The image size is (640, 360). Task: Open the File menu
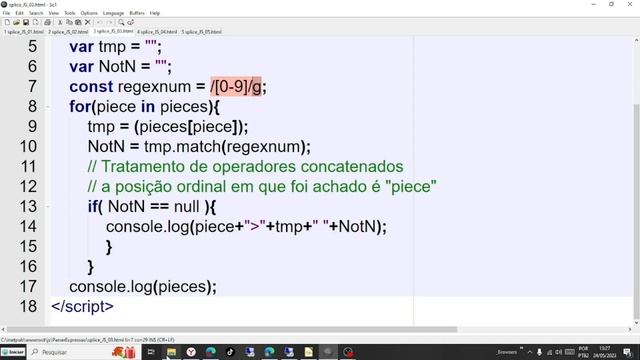(6, 13)
